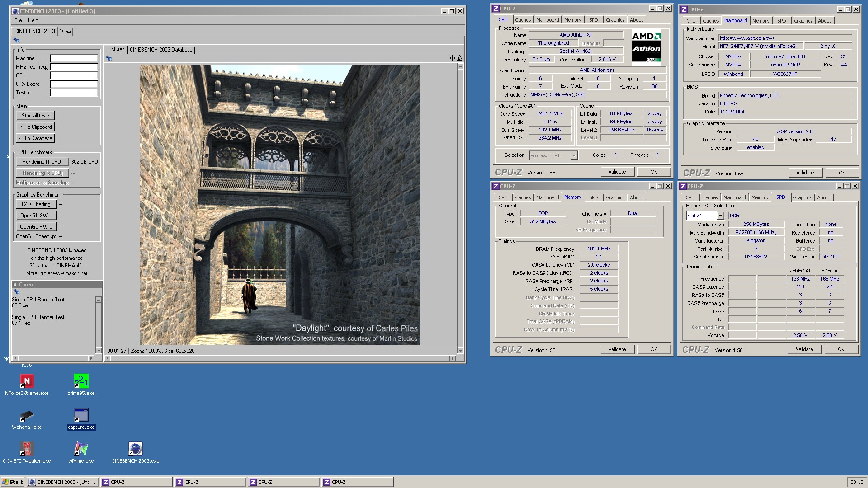Click Validate in CPU-Z CPU window
This screenshot has width=868, height=488.
click(x=617, y=172)
